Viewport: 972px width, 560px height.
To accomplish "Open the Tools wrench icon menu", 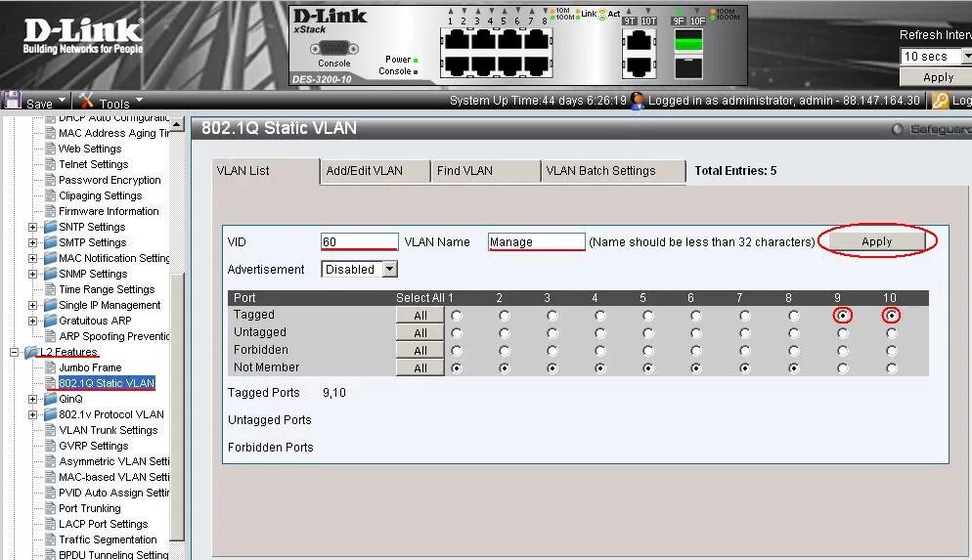I will 86,101.
